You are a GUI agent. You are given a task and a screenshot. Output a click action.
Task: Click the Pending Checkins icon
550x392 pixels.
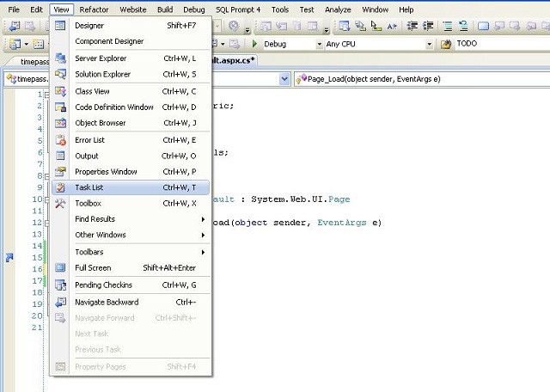pyautogui.click(x=60, y=285)
